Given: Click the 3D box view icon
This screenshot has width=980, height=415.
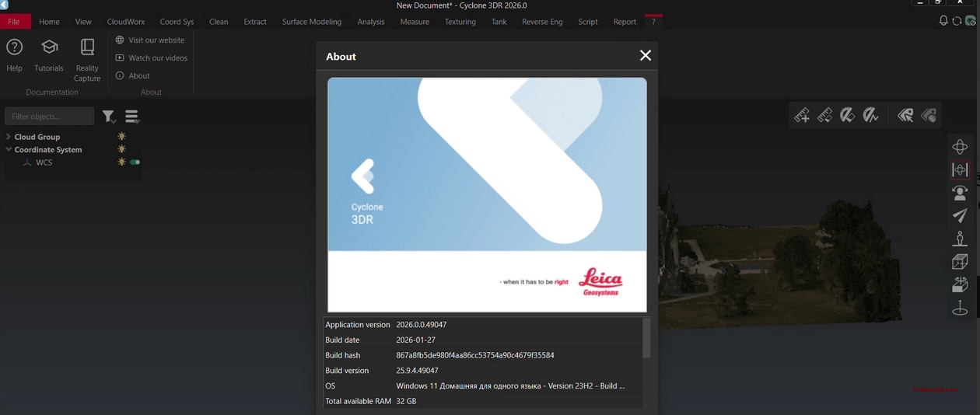Looking at the screenshot, I should (x=960, y=262).
